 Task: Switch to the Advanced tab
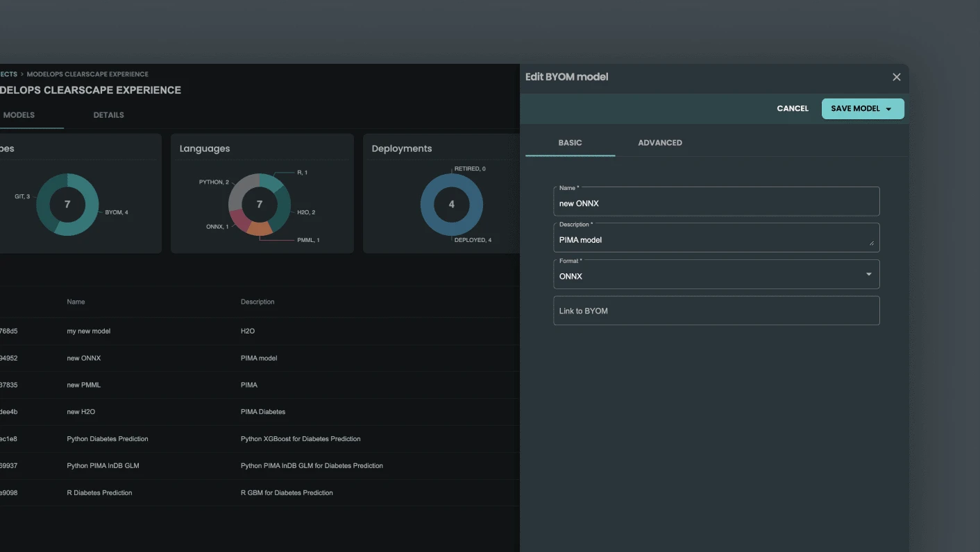[660, 143]
